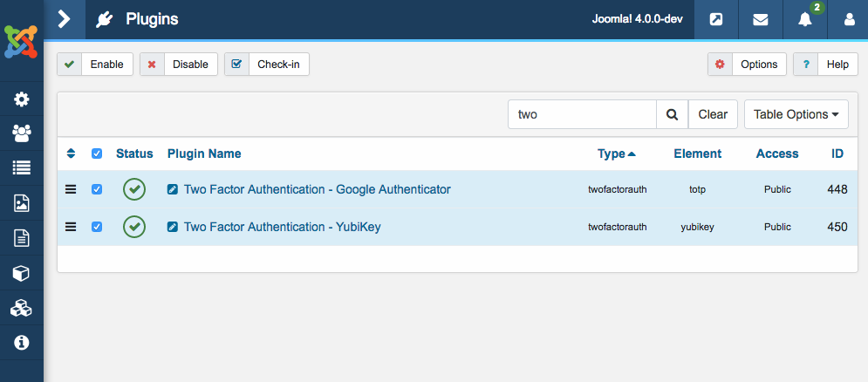Click 'twofactorauth' type in YubiKey row

pyautogui.click(x=618, y=227)
